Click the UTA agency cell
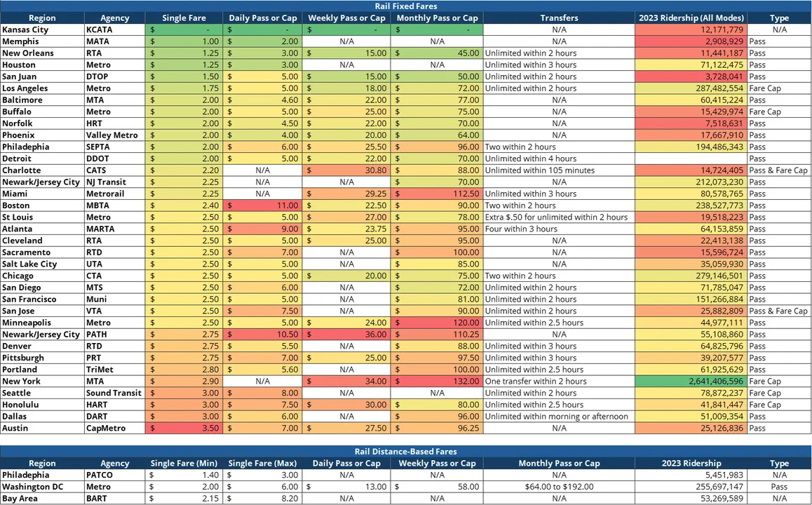The height and width of the screenshot is (505, 812). tap(114, 264)
